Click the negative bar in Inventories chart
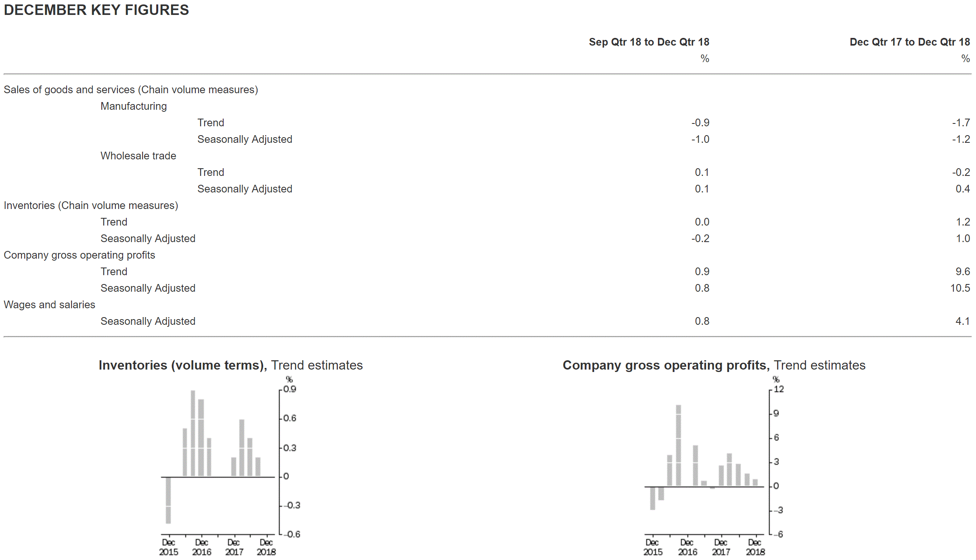Screen dimensions: 976x560 tap(168, 500)
